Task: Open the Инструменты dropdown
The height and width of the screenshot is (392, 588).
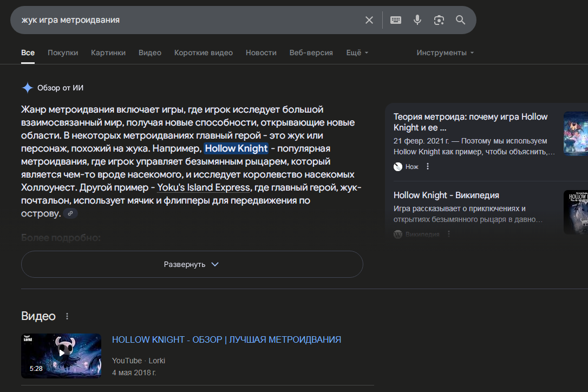Action: (445, 53)
